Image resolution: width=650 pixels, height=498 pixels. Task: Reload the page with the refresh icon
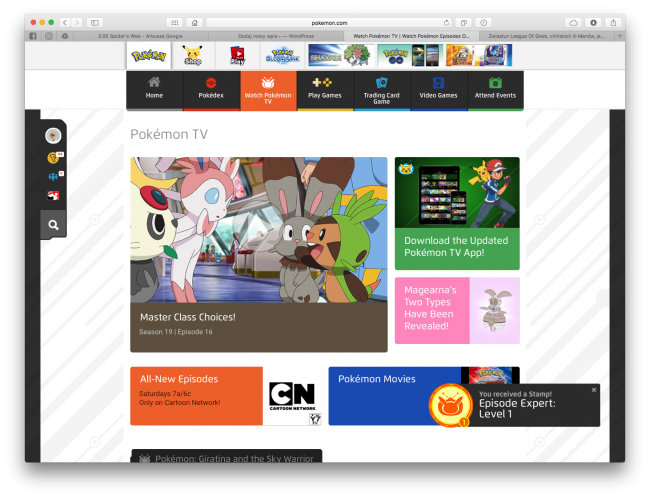pos(446,22)
